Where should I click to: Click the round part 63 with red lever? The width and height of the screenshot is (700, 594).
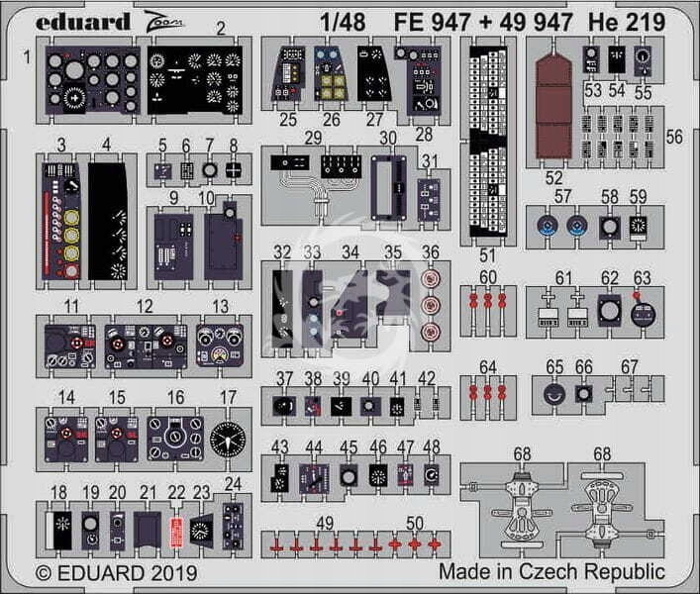[x=643, y=309]
